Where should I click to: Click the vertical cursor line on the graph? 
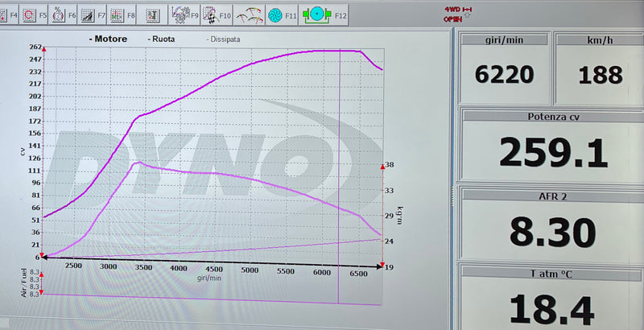[x=339, y=161]
